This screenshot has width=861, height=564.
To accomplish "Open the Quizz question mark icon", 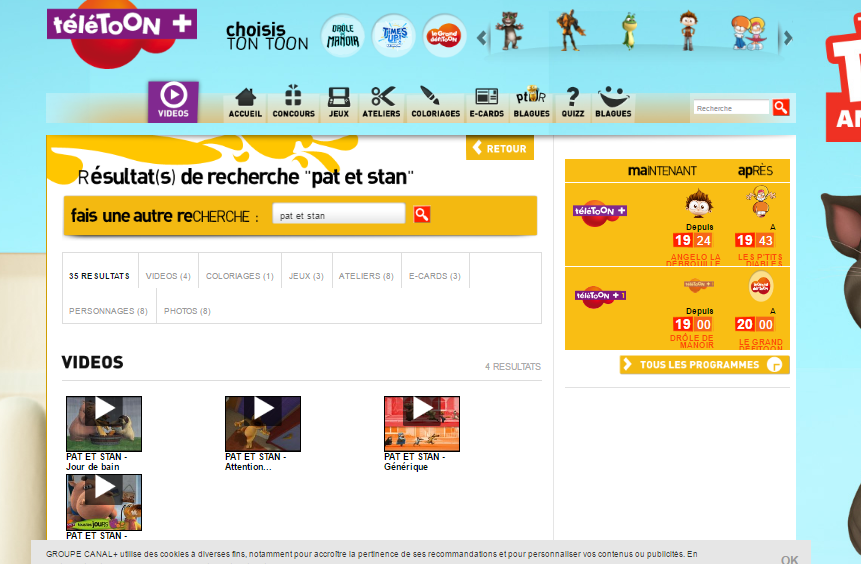I will pyautogui.click(x=573, y=103).
